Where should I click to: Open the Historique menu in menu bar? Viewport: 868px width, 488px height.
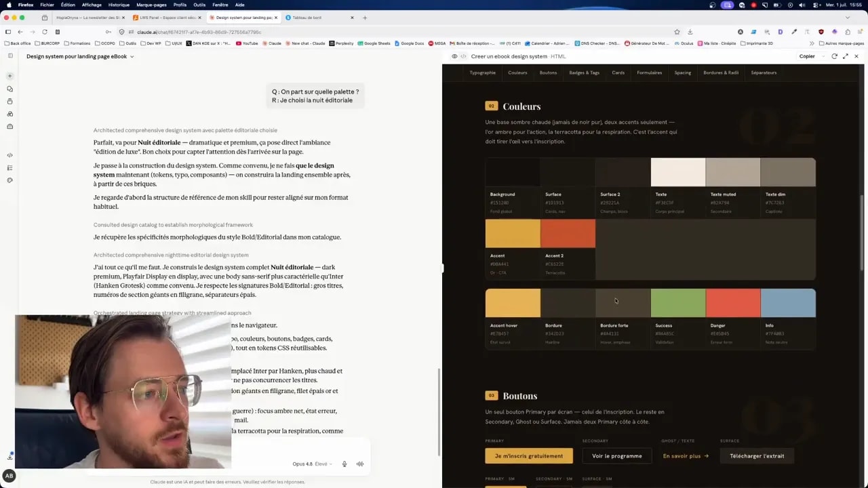[x=119, y=5]
